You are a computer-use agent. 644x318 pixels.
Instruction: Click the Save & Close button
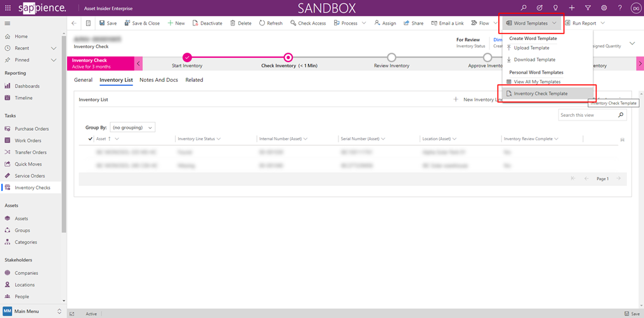coord(142,23)
